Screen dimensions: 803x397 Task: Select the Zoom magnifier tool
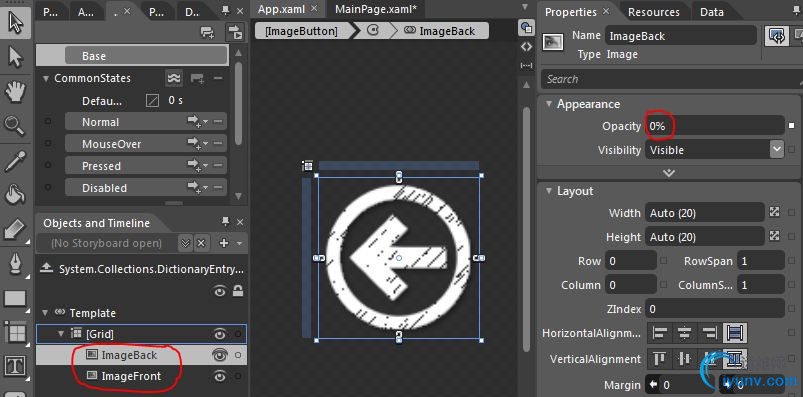point(14,126)
